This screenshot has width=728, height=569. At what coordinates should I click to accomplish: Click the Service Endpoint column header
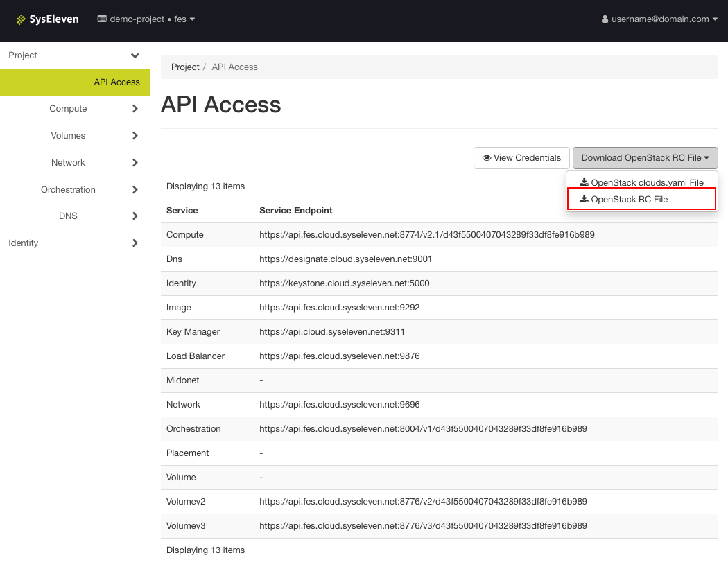[x=296, y=210]
